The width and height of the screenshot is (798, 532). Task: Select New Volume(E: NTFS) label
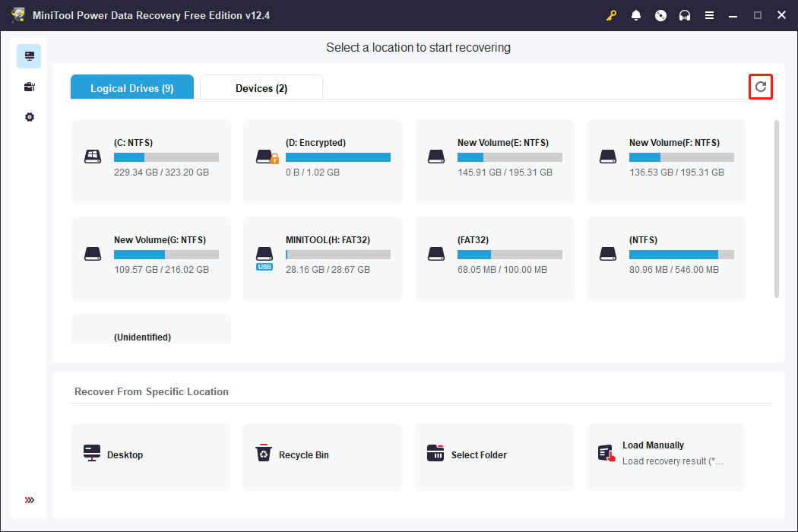pos(503,143)
